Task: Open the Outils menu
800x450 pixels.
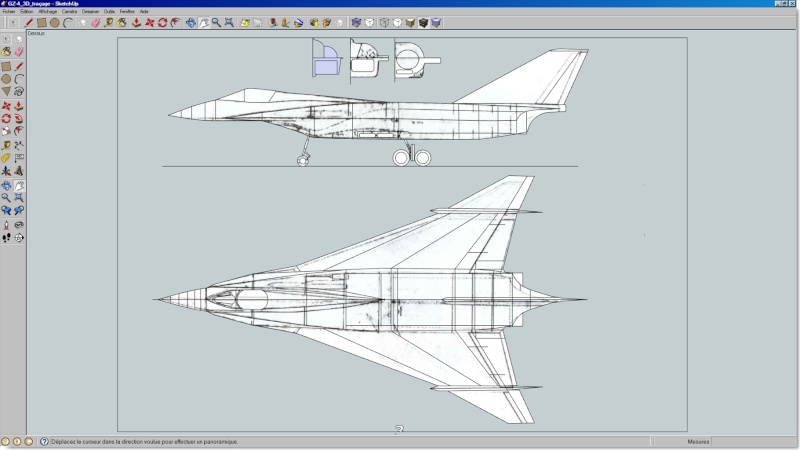Action: tap(109, 11)
